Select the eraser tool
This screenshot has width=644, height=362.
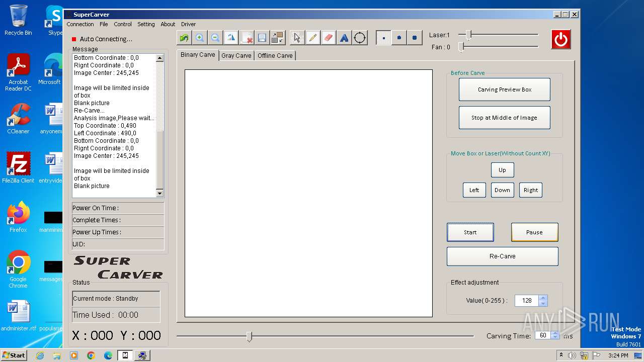329,38
